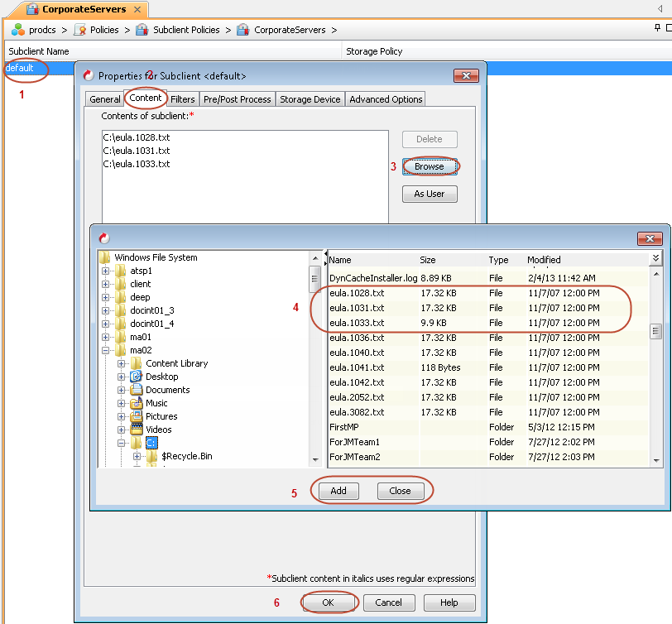Expand the Content Library node
Screen dimensions: 672x624
[122, 364]
